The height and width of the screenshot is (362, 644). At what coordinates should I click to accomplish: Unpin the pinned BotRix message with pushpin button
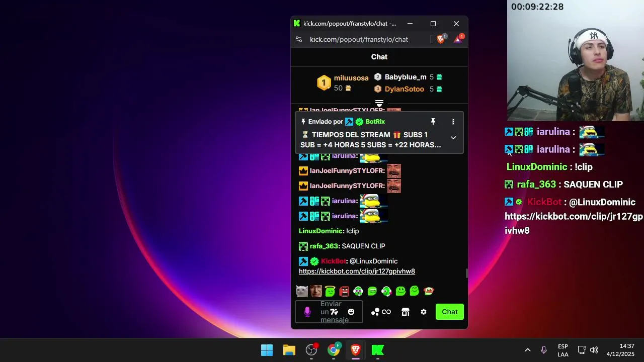433,122
